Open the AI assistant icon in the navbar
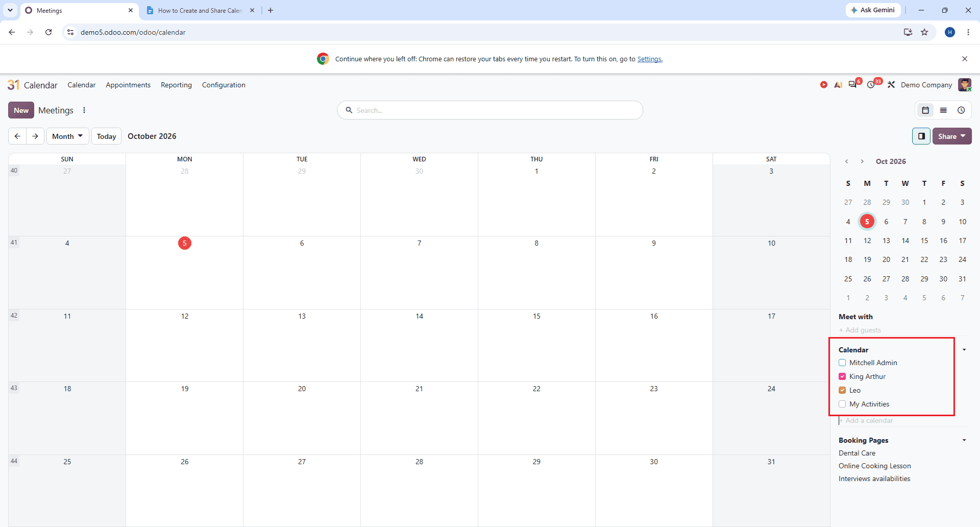The height and width of the screenshot is (527, 980). tap(838, 85)
